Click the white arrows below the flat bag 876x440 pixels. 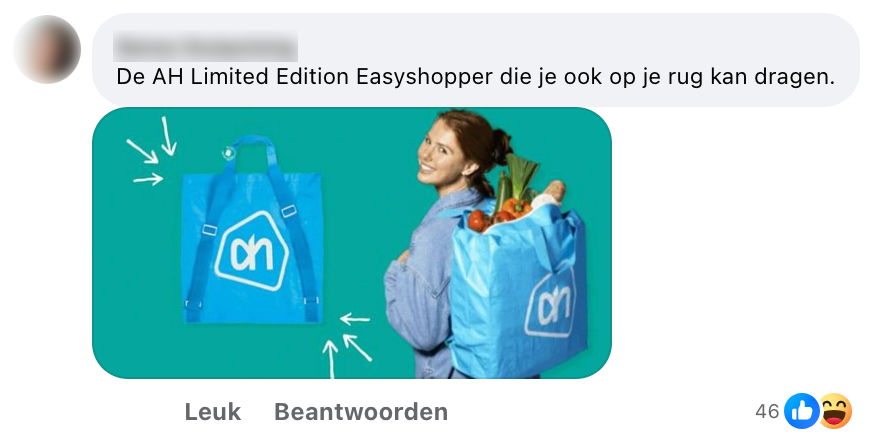pos(347,344)
